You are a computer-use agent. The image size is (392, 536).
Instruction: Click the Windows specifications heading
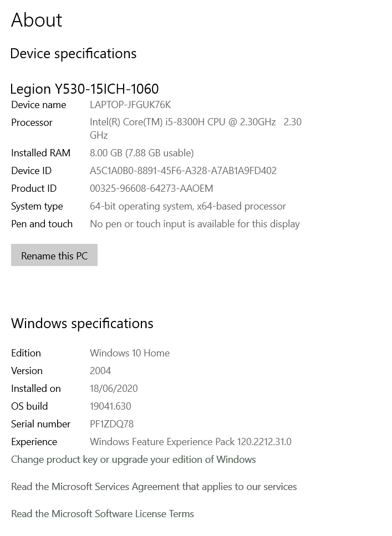coord(82,324)
